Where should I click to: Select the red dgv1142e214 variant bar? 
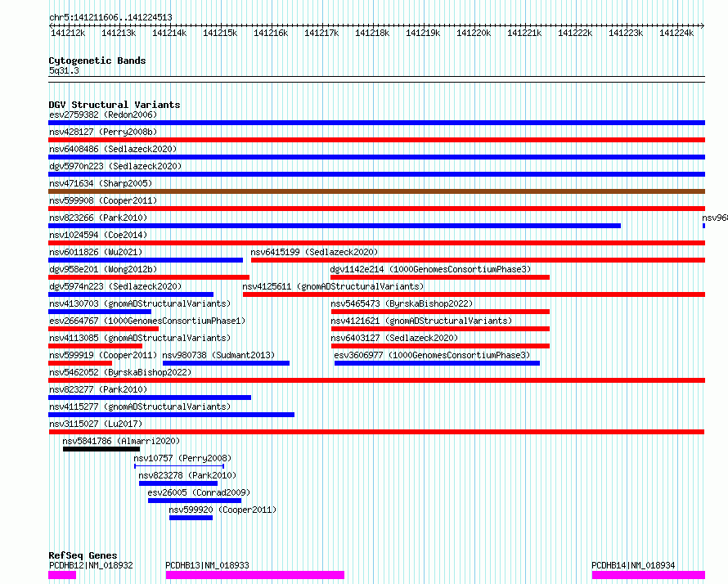pos(440,277)
